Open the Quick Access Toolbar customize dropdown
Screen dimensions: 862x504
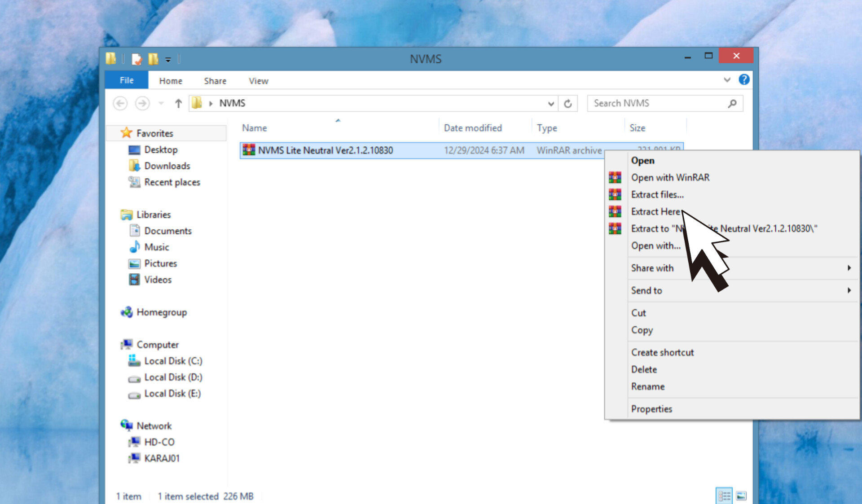click(168, 59)
